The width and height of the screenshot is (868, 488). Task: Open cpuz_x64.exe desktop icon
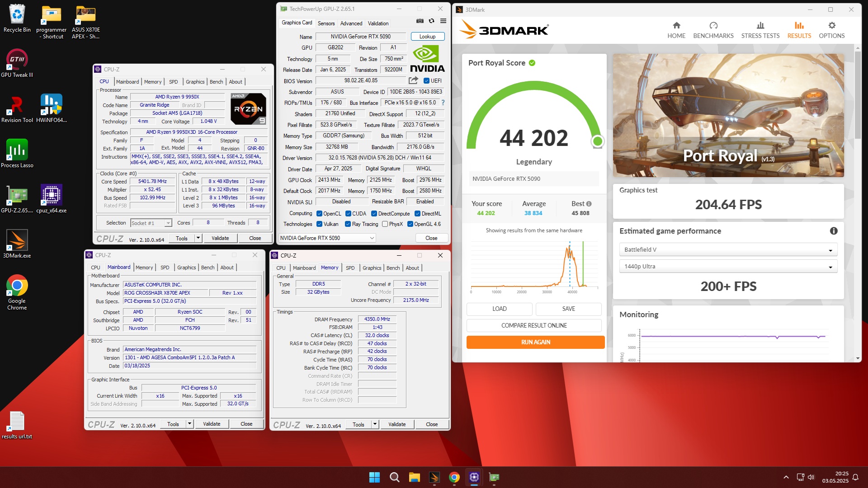tap(52, 199)
